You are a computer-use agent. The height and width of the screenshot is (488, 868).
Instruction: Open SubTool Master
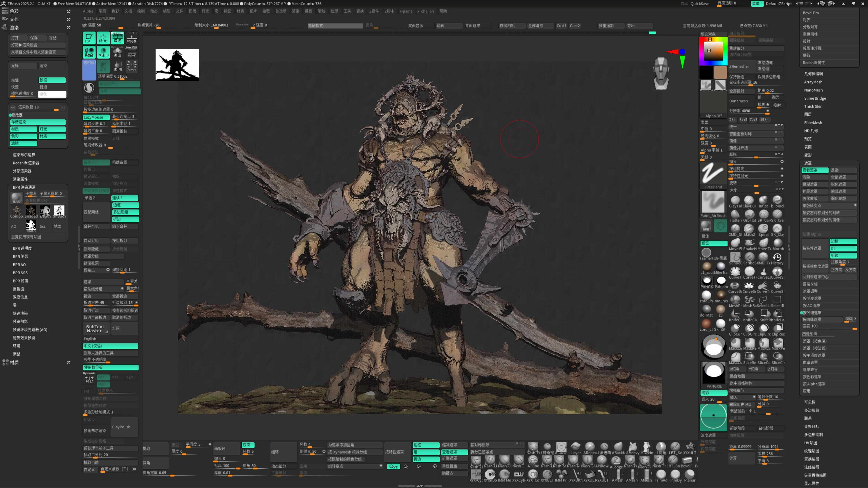[96, 328]
